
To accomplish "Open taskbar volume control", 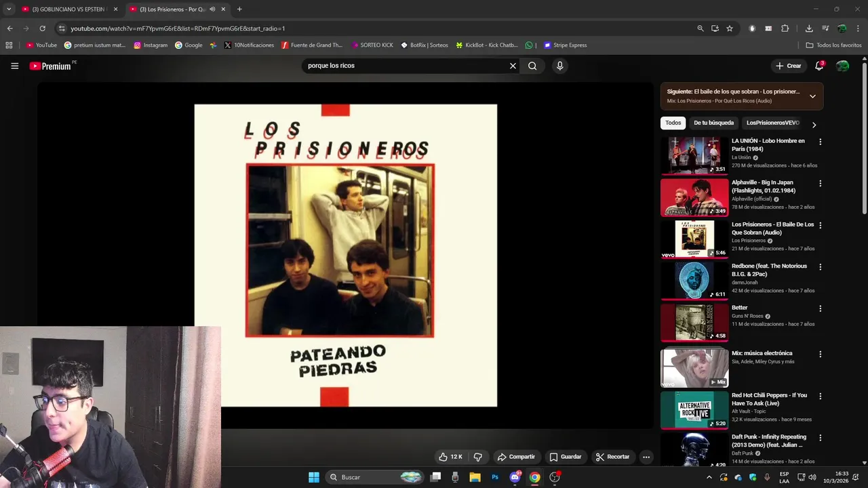I will point(812,477).
